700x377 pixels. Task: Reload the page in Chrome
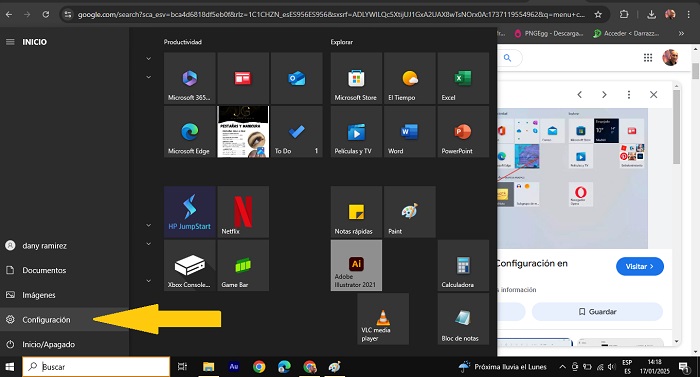pos(46,14)
